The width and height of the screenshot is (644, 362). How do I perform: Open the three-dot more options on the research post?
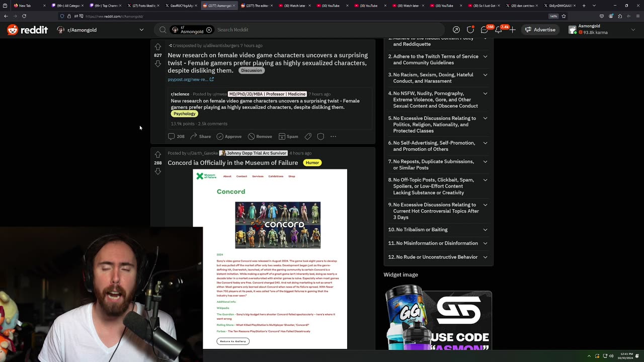pos(333,136)
